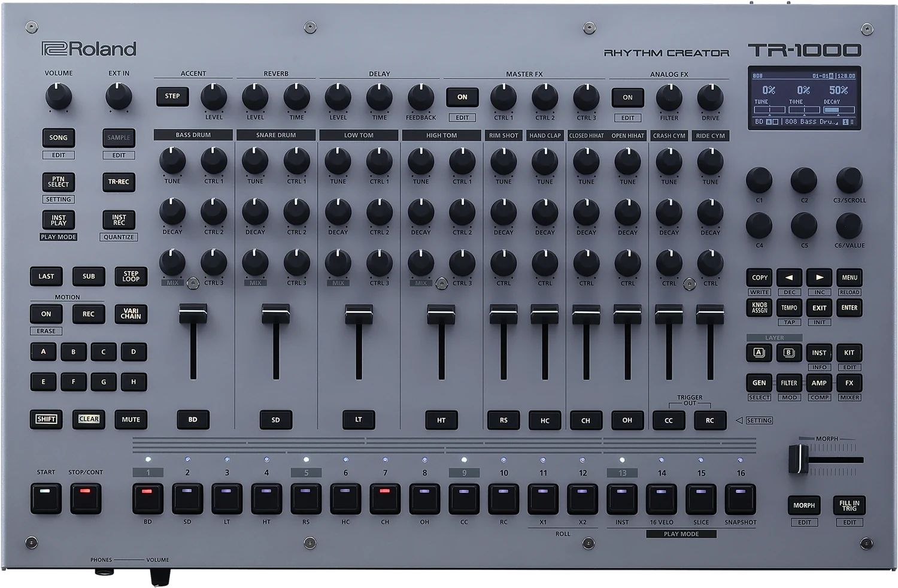The image size is (898, 588).
Task: Click the EXIT button
Action: tap(819, 307)
